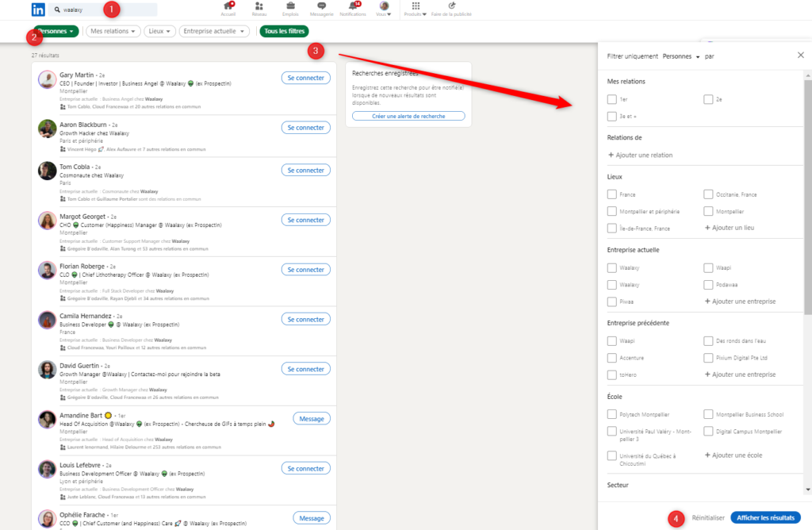Click the filter panel scrollbar thumb
Screen dimensions: 812x530
click(x=808, y=197)
